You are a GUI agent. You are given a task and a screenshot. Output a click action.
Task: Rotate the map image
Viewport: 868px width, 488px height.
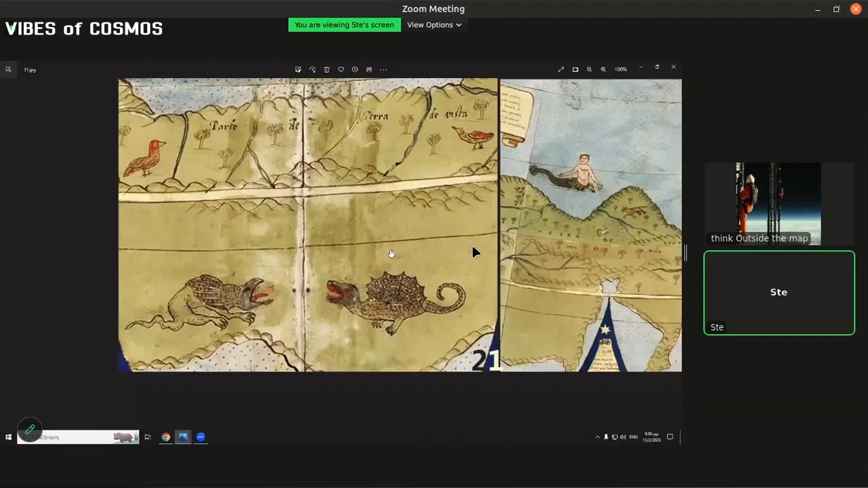312,68
